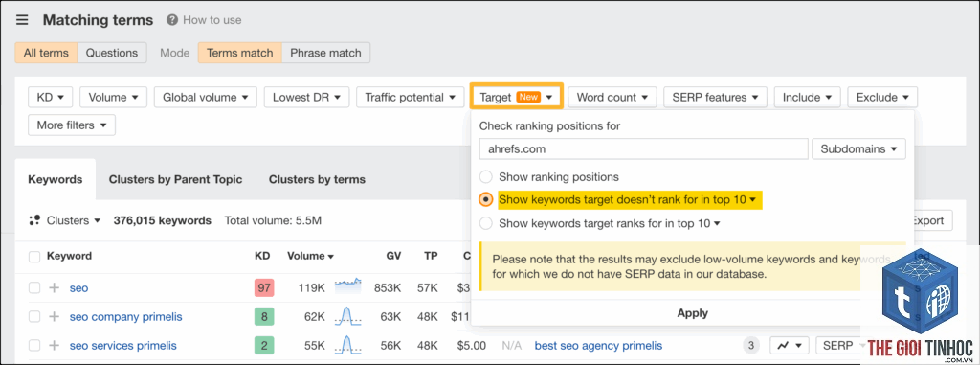Click the 119K volume value
The height and width of the screenshot is (365, 980).
[311, 288]
